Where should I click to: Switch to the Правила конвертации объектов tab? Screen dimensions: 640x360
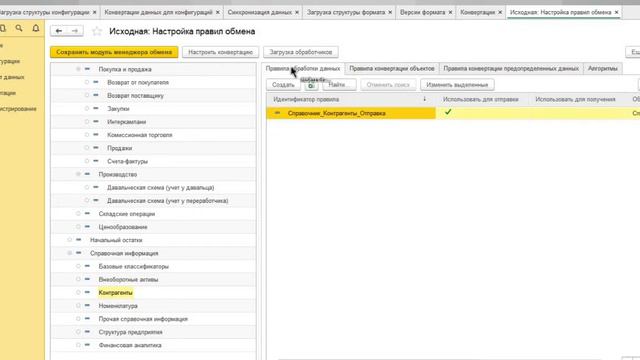392,69
